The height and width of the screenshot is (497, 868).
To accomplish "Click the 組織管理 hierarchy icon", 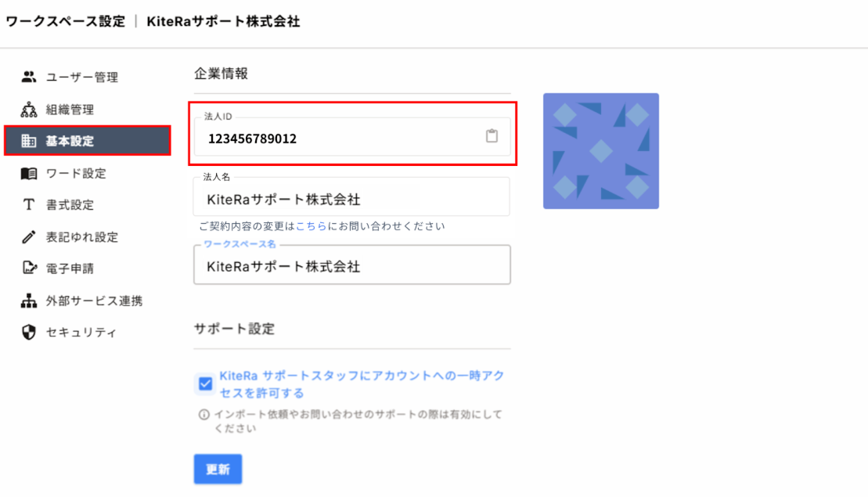I will click(x=29, y=109).
